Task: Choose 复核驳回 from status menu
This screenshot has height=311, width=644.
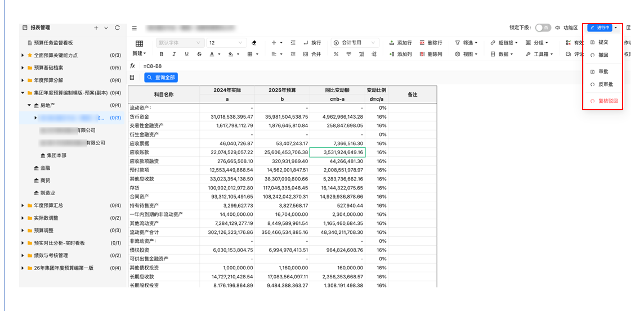Action: pos(603,101)
